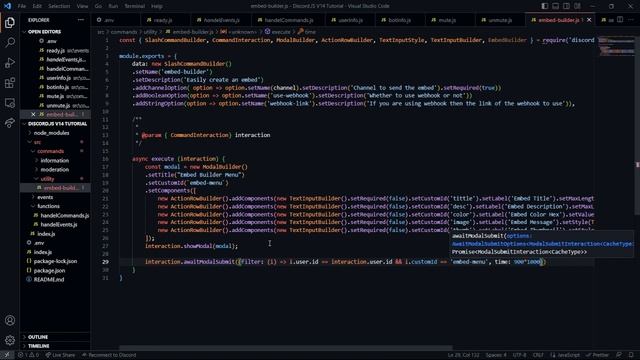640x360 pixels.
Task: Click UTF-8 encoding in status bar
Action: [520, 355]
